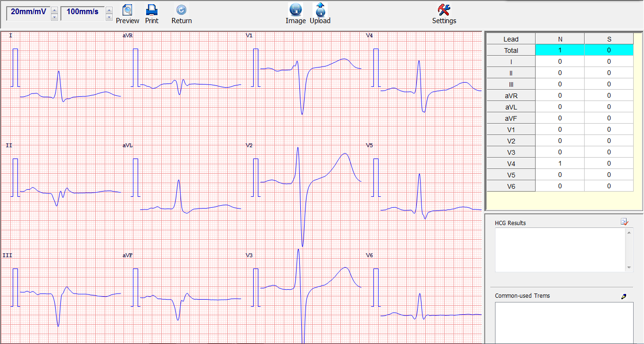
Task: Click the Return icon
Action: (181, 10)
